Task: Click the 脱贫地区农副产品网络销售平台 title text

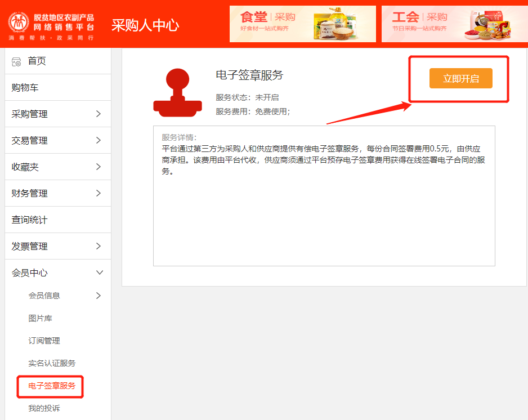Action: 64,22
